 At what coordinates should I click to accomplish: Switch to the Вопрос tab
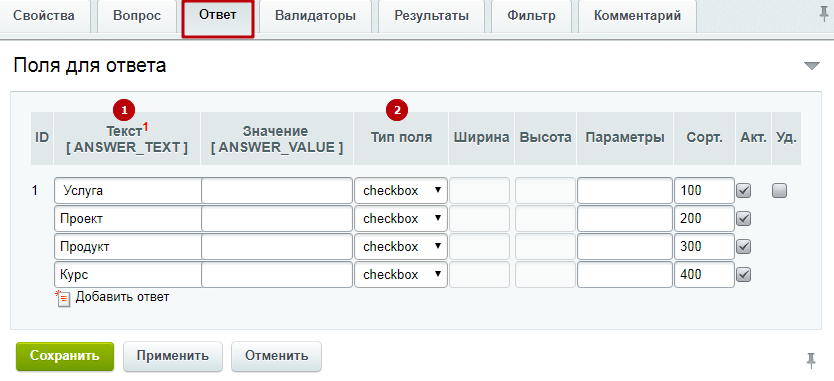tap(137, 16)
